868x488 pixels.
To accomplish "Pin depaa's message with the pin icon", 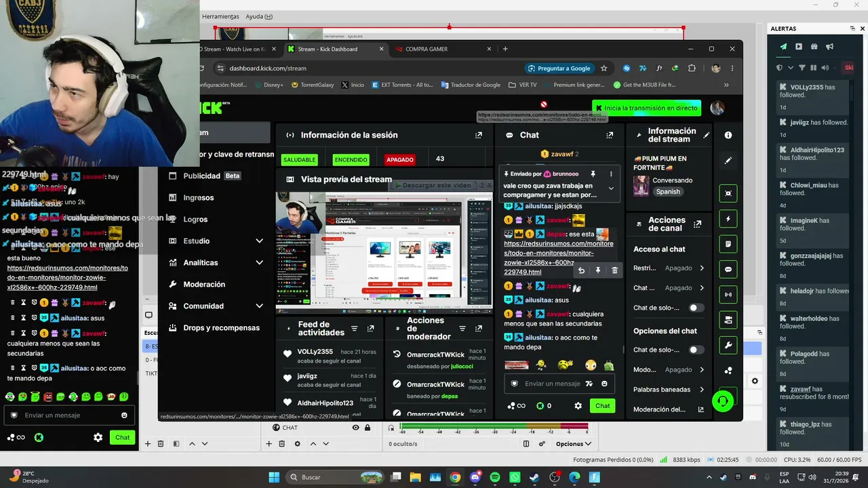I will pyautogui.click(x=598, y=270).
